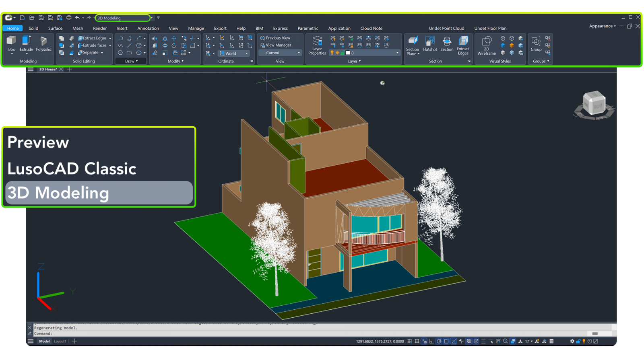Viewport: 644px width, 362px height.
Task: Click the coordinates readout in status bar
Action: [x=380, y=341]
